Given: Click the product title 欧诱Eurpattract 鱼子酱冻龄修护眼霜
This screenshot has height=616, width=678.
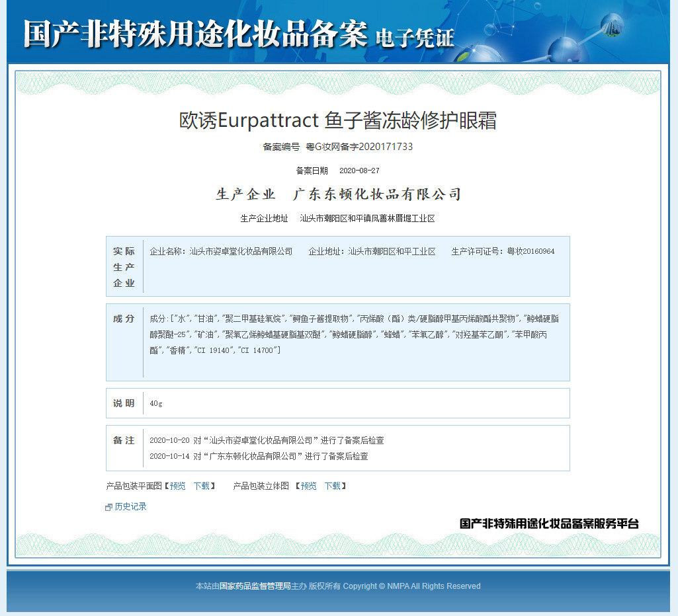Looking at the screenshot, I should coord(338,120).
